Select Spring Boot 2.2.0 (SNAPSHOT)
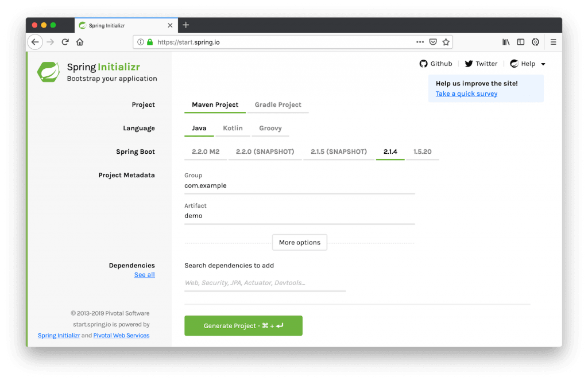The width and height of the screenshot is (588, 381). (265, 151)
